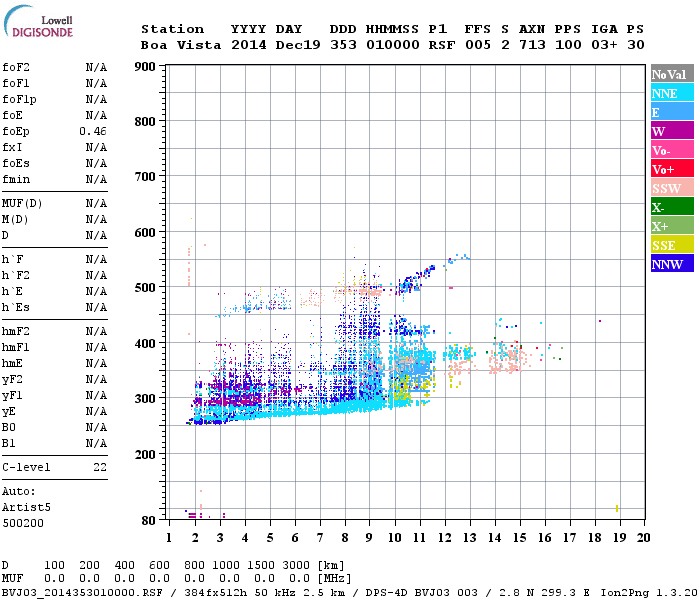Click the 500 km height axis label

(x=145, y=288)
